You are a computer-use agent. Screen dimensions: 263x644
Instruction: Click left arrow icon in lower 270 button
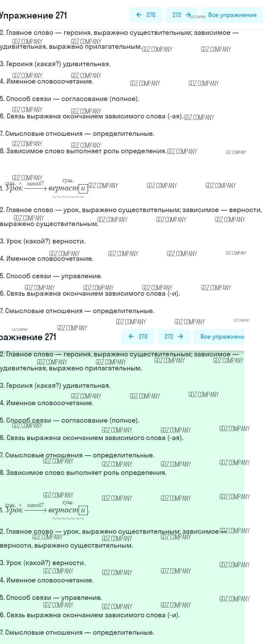pyautogui.click(x=131, y=337)
